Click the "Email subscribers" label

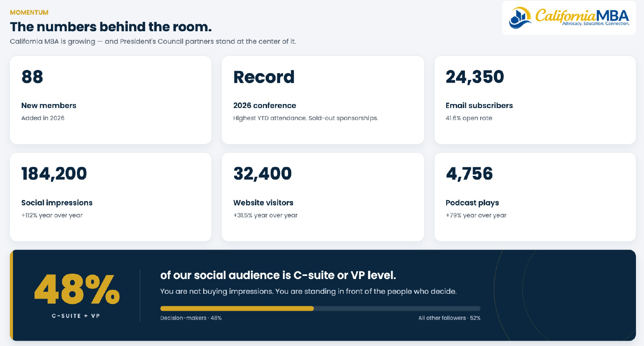coord(479,105)
